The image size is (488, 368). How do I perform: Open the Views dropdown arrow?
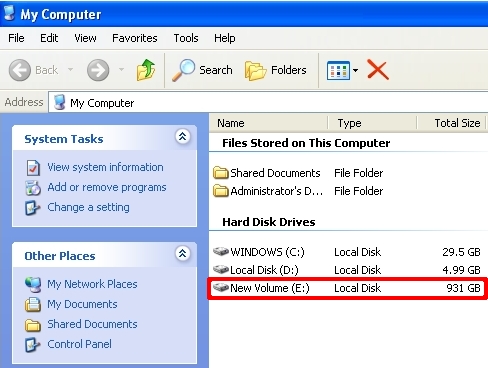click(355, 70)
